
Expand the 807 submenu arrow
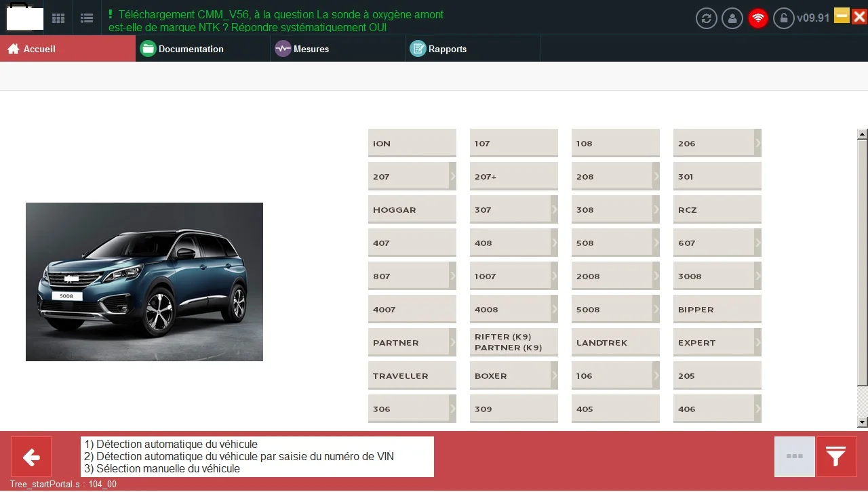tap(452, 276)
